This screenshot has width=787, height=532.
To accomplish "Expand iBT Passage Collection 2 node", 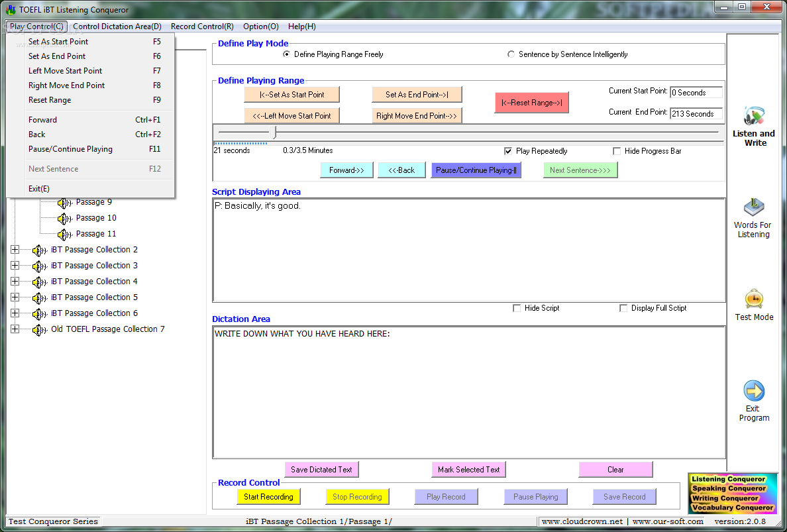I will [15, 250].
